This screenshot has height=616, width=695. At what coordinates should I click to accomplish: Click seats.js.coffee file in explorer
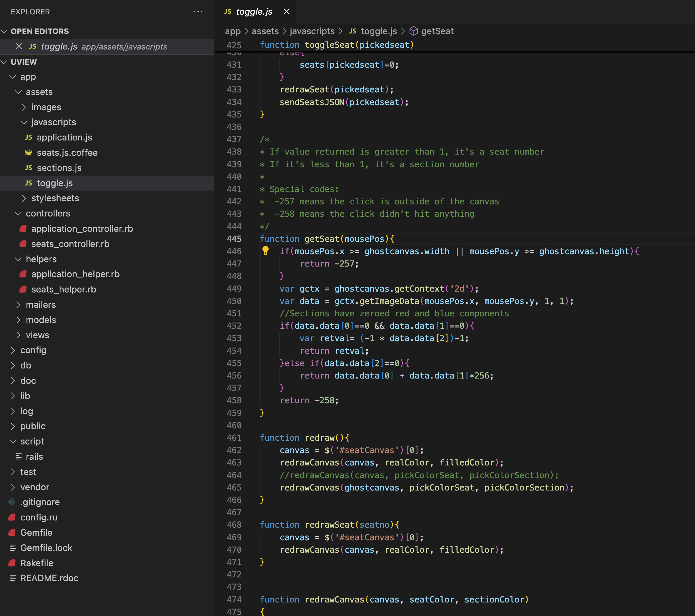67,153
